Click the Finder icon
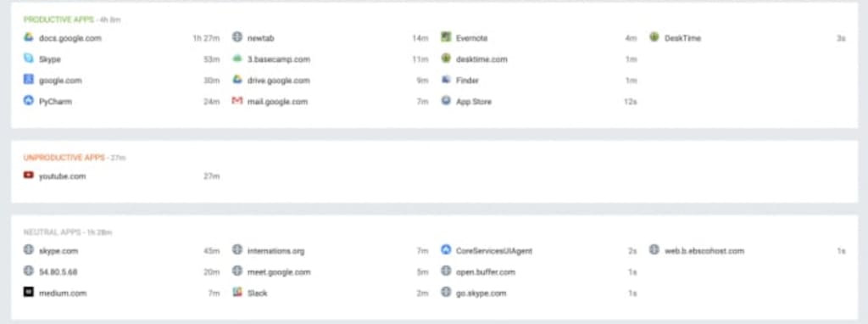The height and width of the screenshot is (324, 868). tap(446, 80)
